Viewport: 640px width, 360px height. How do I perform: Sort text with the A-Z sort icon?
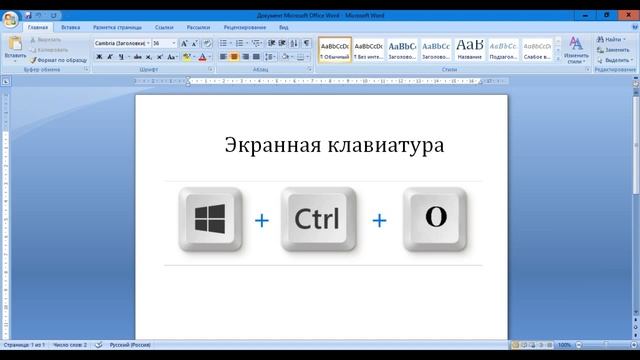tap(294, 43)
